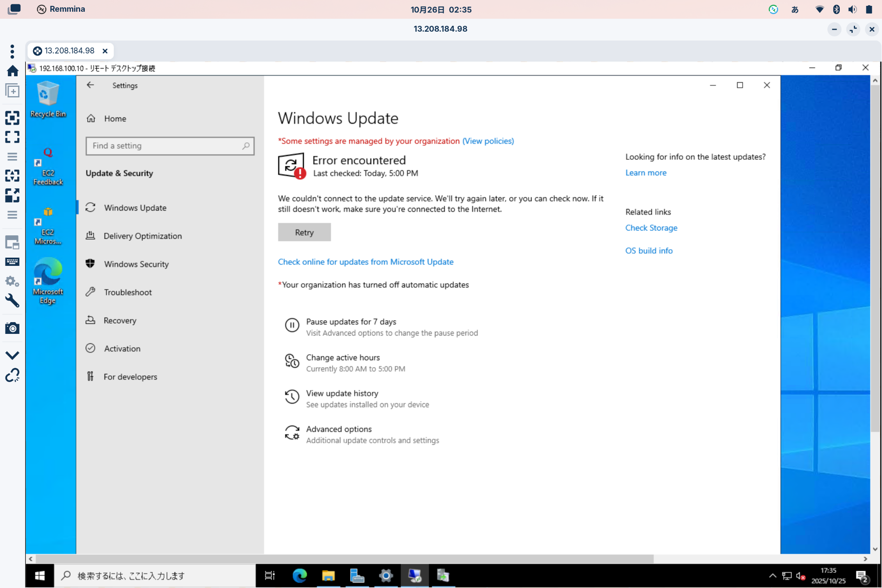Click the Retry button for Windows Update
This screenshot has height=588, width=882.
(x=304, y=232)
